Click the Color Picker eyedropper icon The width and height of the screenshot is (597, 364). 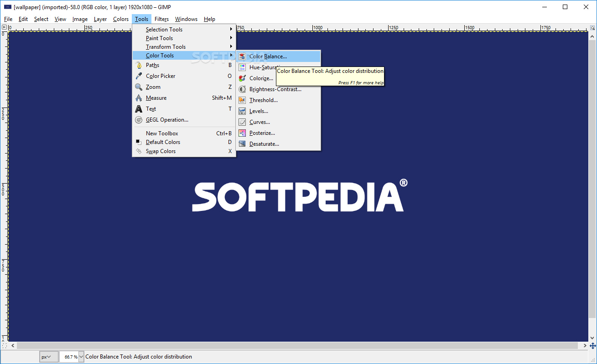(139, 76)
